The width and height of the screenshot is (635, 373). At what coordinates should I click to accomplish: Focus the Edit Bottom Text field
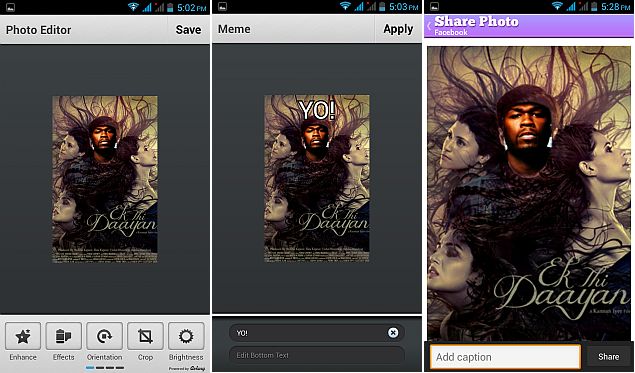pyautogui.click(x=317, y=355)
